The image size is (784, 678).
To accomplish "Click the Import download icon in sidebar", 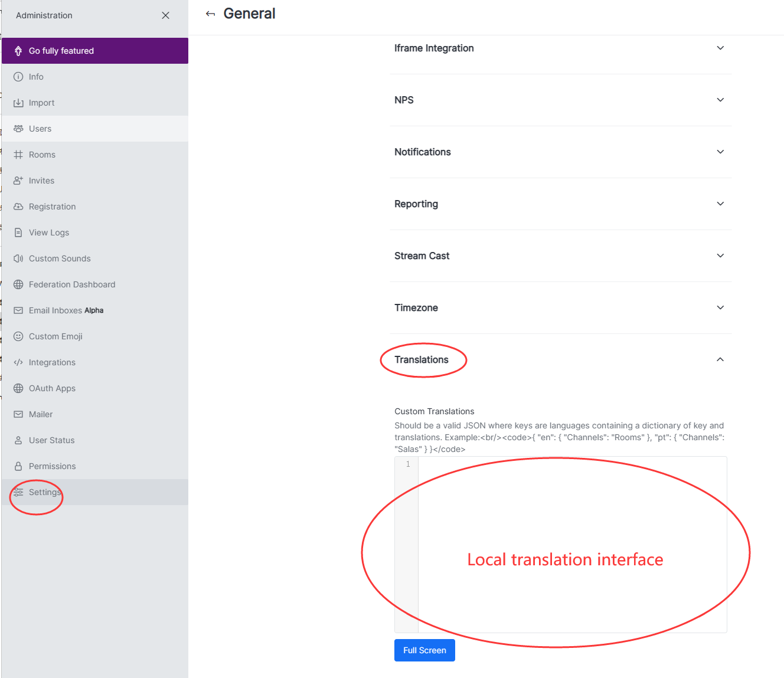I will tap(18, 103).
